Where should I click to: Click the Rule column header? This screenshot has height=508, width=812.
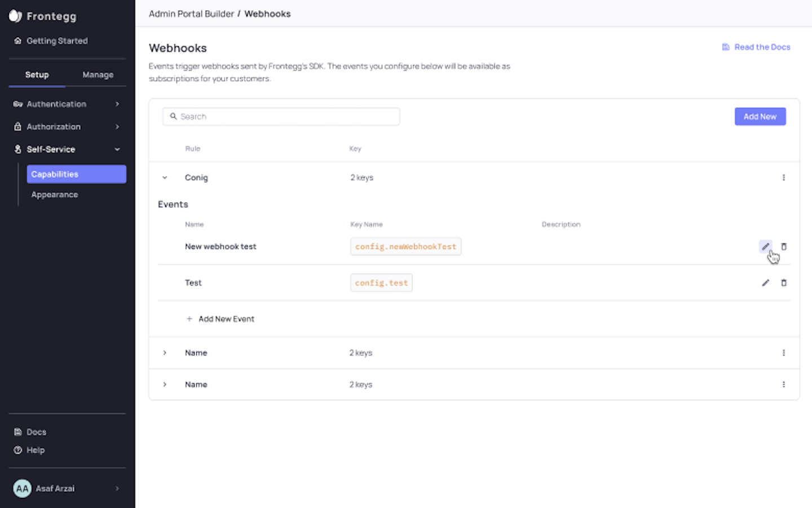coord(192,148)
